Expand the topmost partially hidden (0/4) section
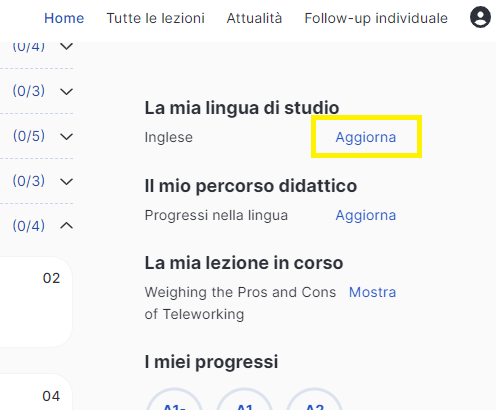496x410 pixels. (x=67, y=46)
